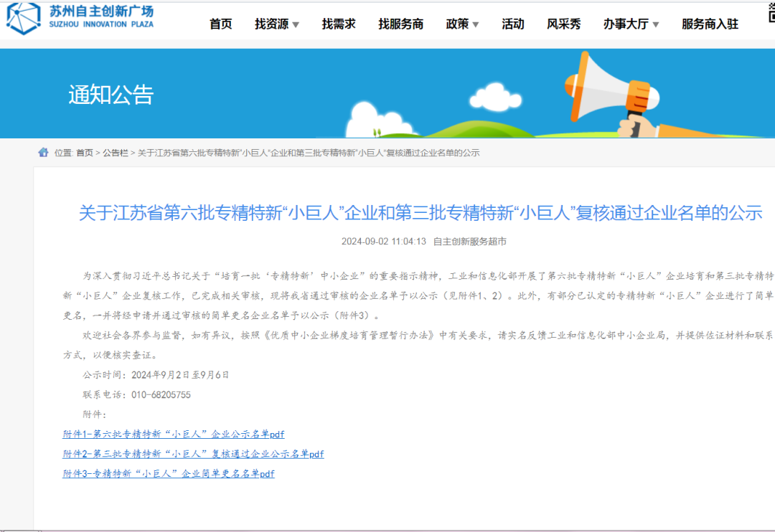Click the 通知公告 banner title

(111, 95)
